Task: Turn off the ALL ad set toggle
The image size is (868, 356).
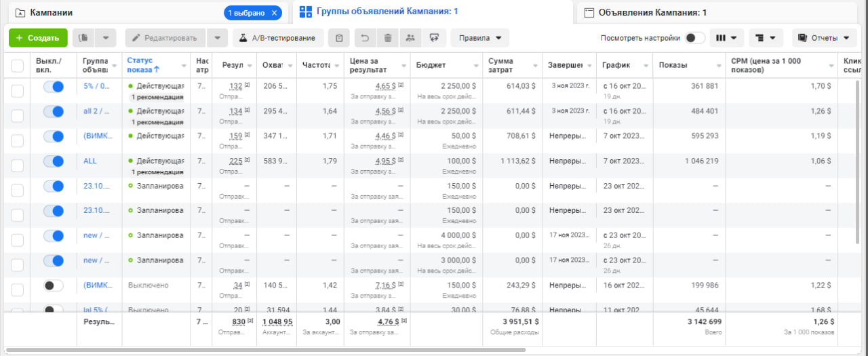Action: (53, 161)
